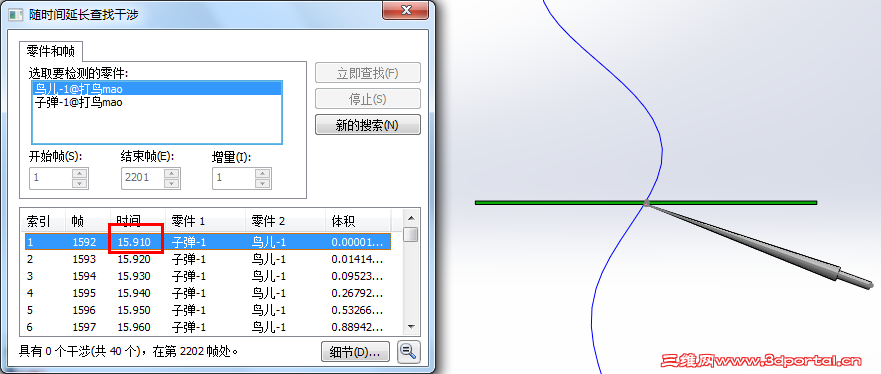
Task: Sort by 体积 column header
Action: [357, 221]
